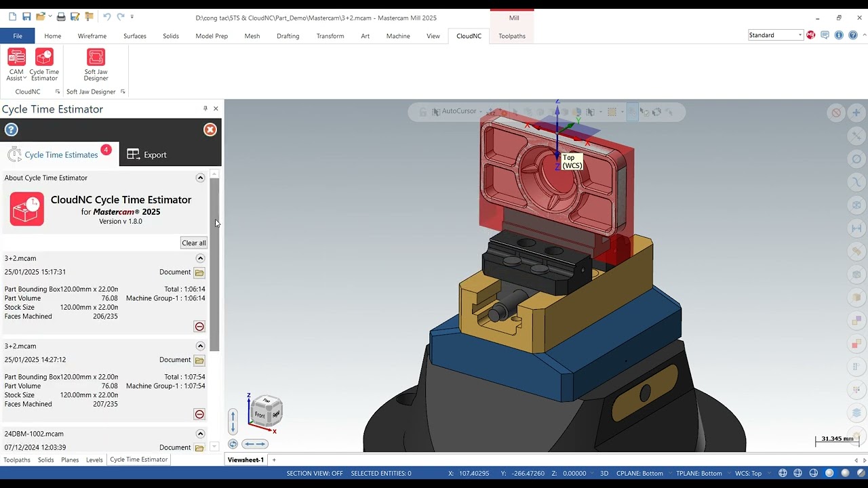Open the Machine ribbon tab
Screen dimensions: 868x488
tap(398, 36)
